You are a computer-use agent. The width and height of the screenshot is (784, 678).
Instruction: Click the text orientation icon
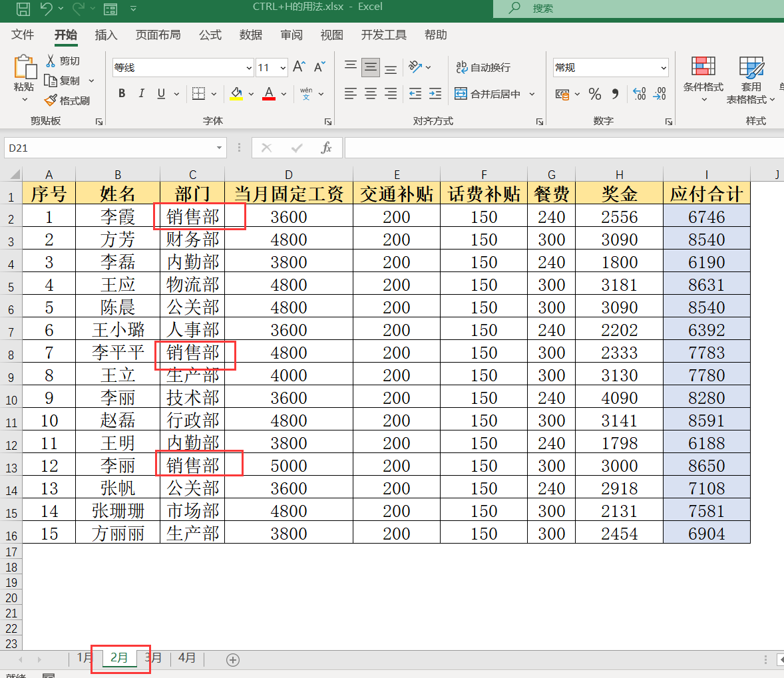[x=415, y=67]
